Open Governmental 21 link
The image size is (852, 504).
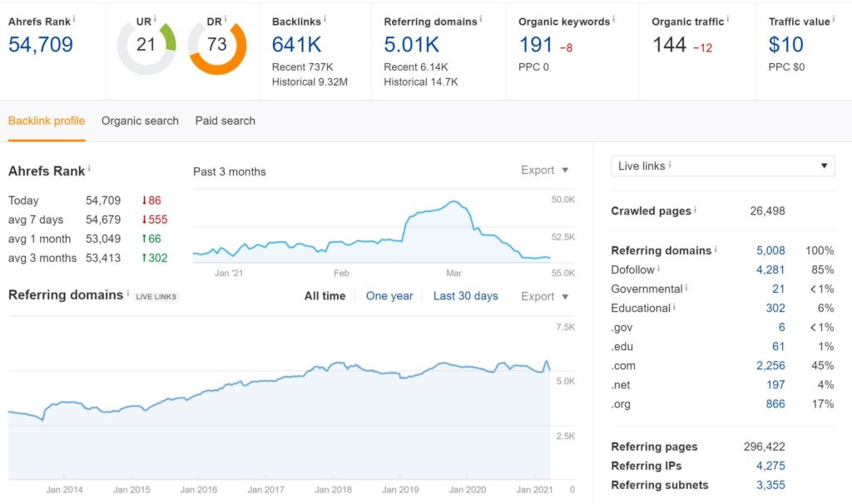click(x=779, y=289)
